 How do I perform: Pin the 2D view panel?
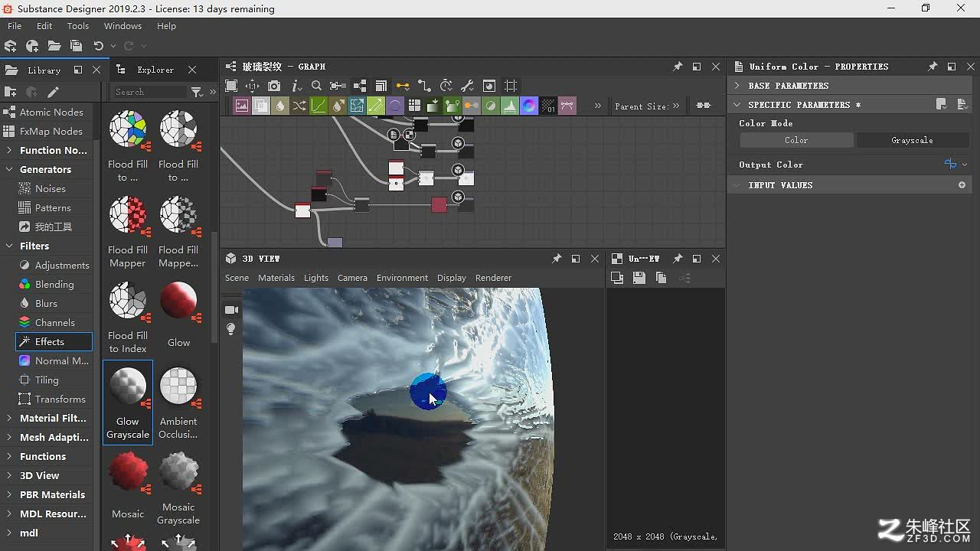(678, 259)
